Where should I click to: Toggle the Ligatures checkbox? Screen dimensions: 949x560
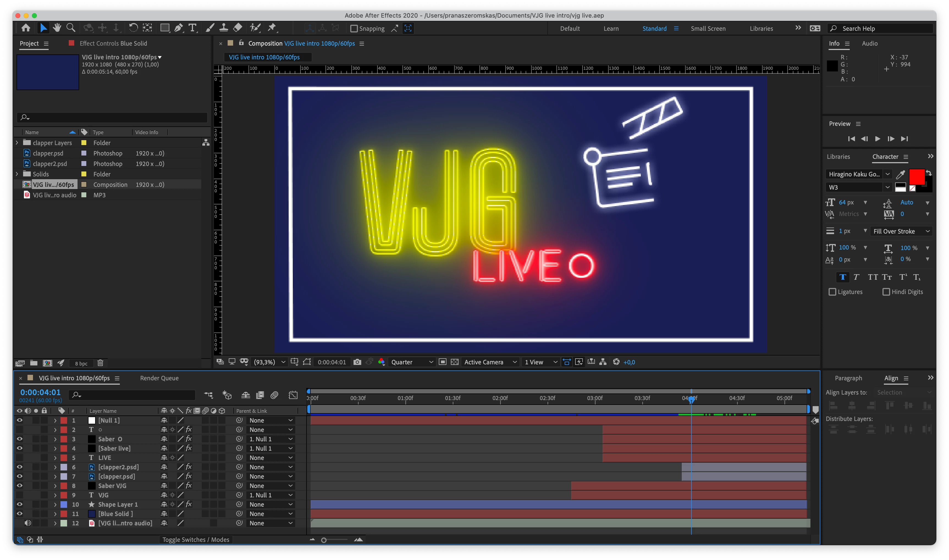pos(832,292)
